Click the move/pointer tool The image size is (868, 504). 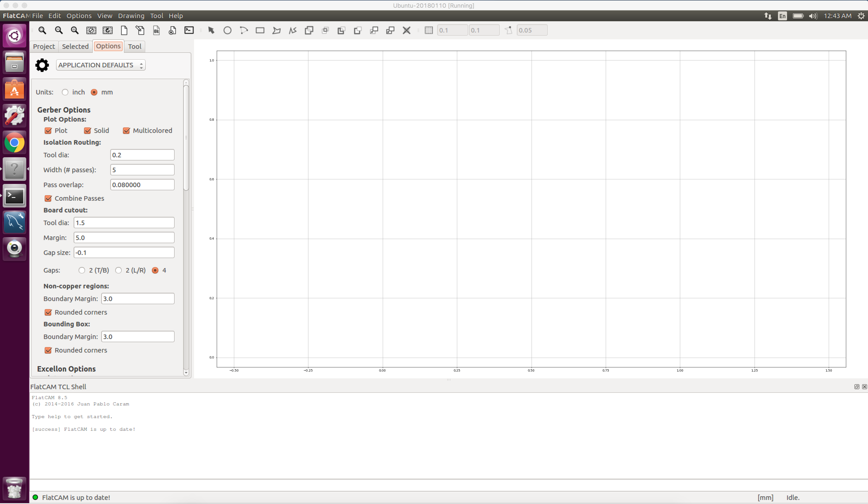211,30
